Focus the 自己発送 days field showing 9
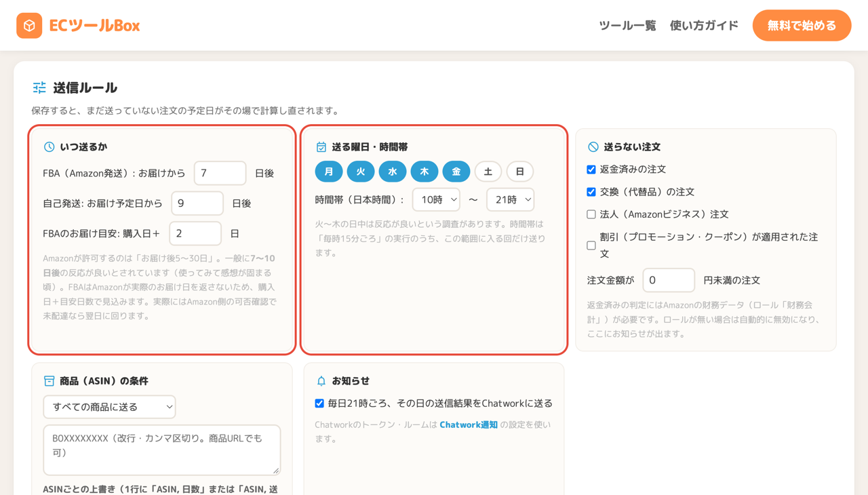The height and width of the screenshot is (495, 868). coord(197,203)
